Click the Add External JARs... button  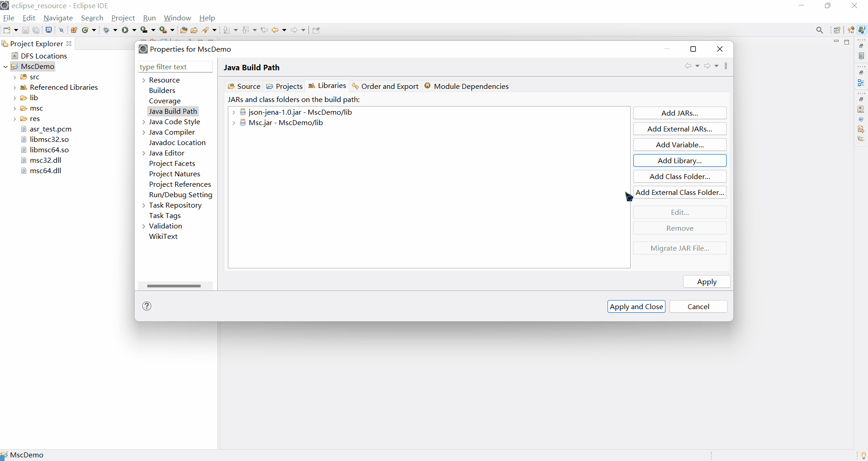680,129
